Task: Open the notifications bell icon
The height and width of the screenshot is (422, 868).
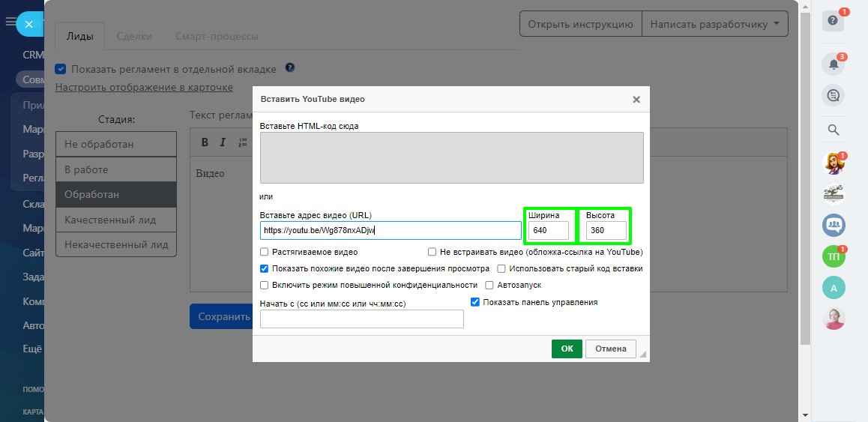Action: coord(833,64)
